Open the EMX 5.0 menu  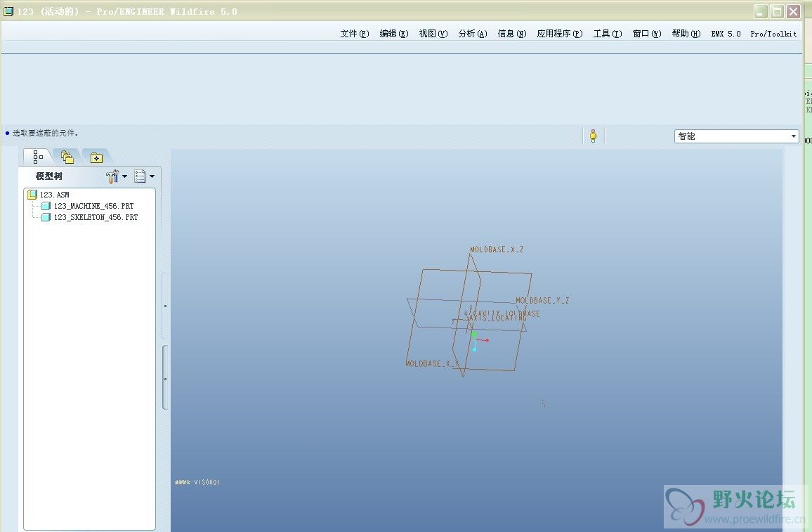tap(726, 34)
